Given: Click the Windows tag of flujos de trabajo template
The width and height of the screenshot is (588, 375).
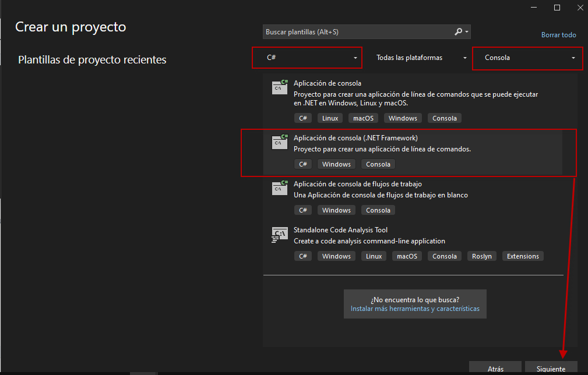Looking at the screenshot, I should point(336,211).
